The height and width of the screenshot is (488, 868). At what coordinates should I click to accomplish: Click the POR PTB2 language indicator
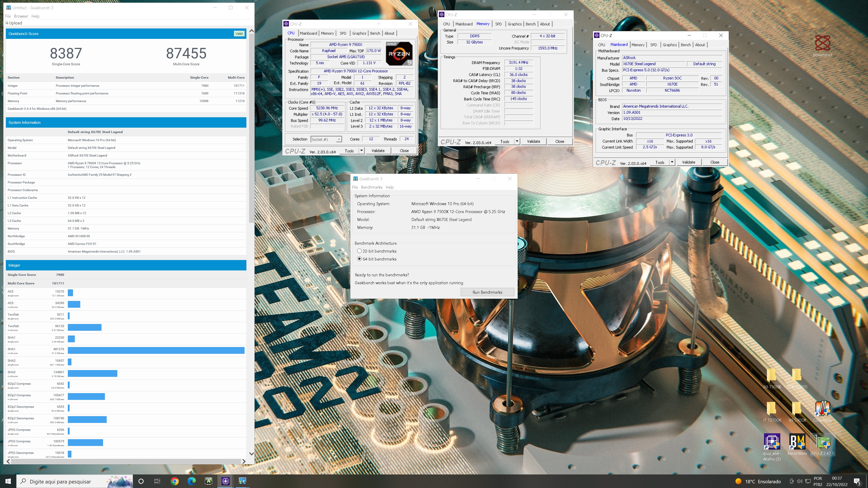tap(818, 481)
